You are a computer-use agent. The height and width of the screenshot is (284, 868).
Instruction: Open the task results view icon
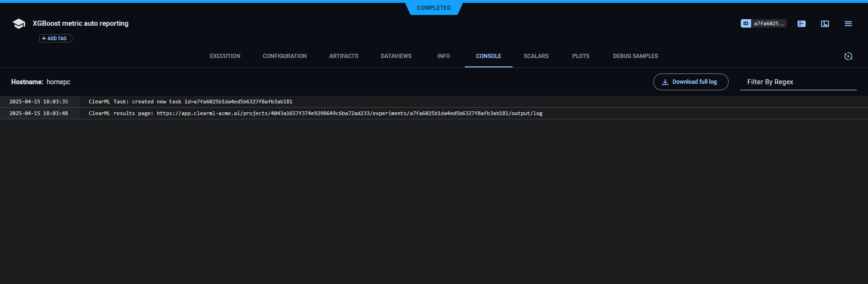(825, 24)
